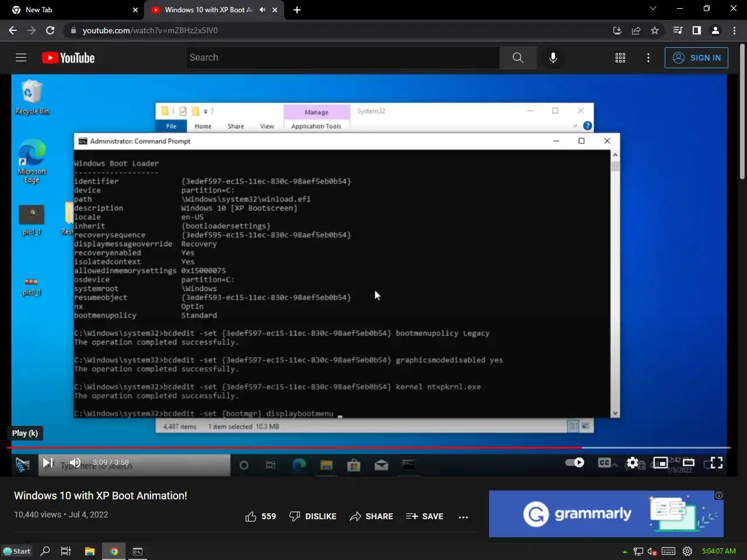Open the Windows Start button
The width and height of the screenshot is (747, 560).
pyautogui.click(x=17, y=551)
